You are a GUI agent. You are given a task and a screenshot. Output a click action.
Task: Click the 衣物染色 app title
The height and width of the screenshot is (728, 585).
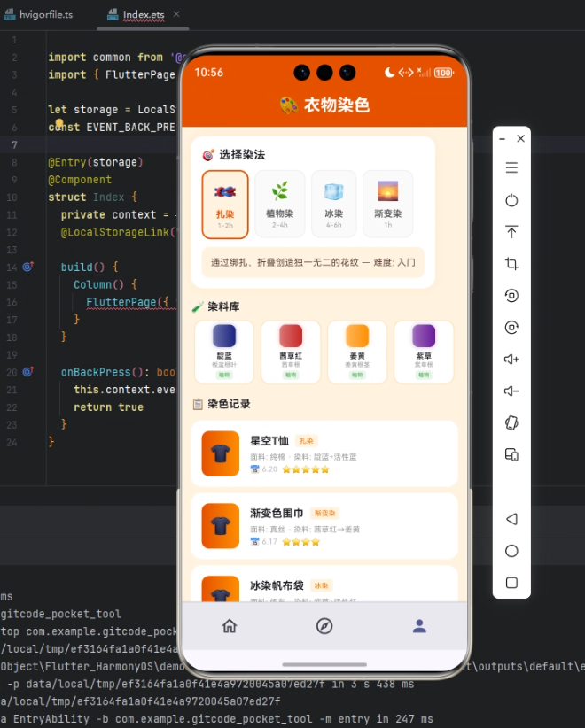(337, 105)
